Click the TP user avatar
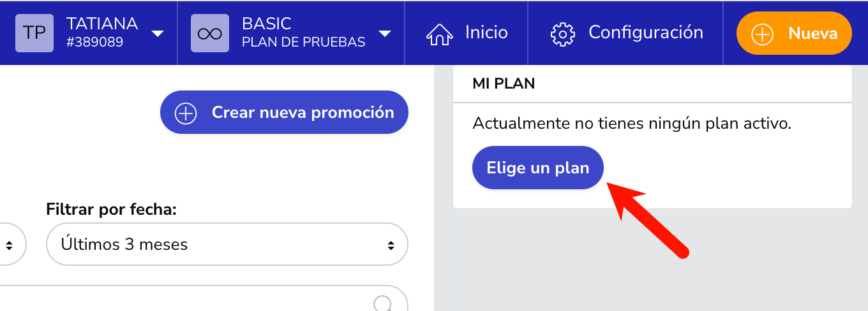The width and height of the screenshot is (868, 311). tap(34, 33)
